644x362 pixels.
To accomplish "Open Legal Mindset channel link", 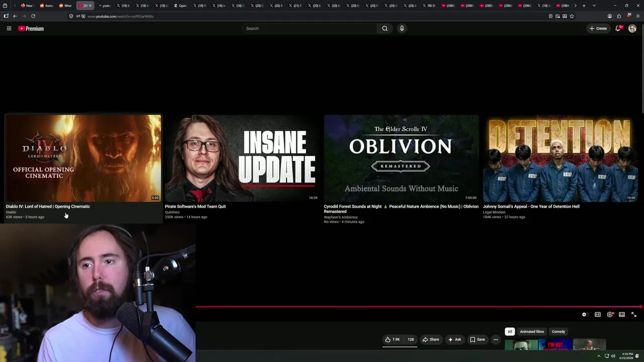I will tap(494, 212).
